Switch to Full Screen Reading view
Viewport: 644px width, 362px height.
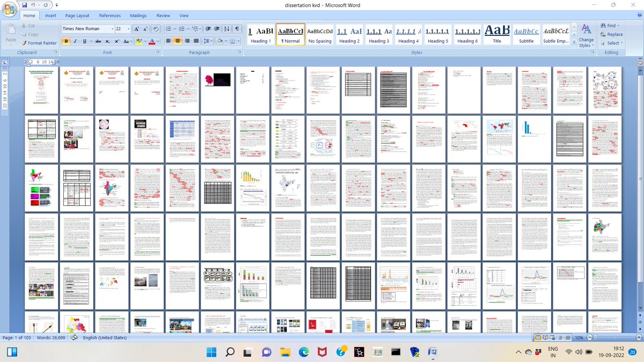point(546,337)
